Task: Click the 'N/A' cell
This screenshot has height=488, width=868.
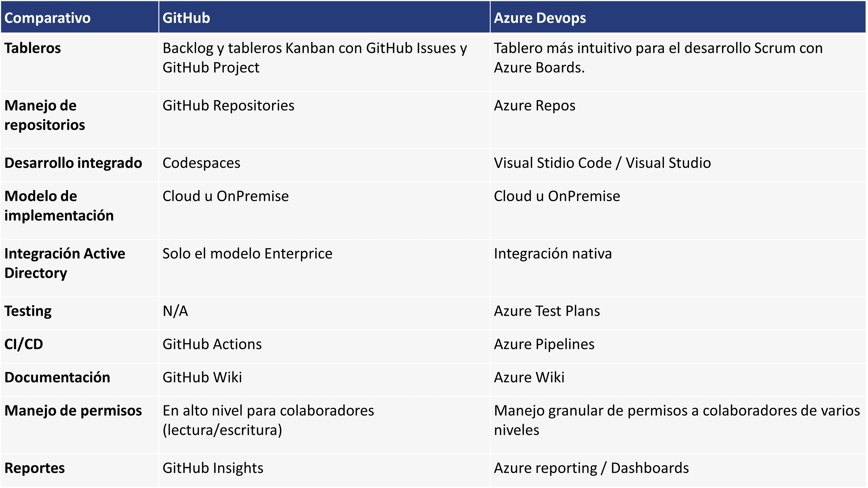Action: click(324, 313)
